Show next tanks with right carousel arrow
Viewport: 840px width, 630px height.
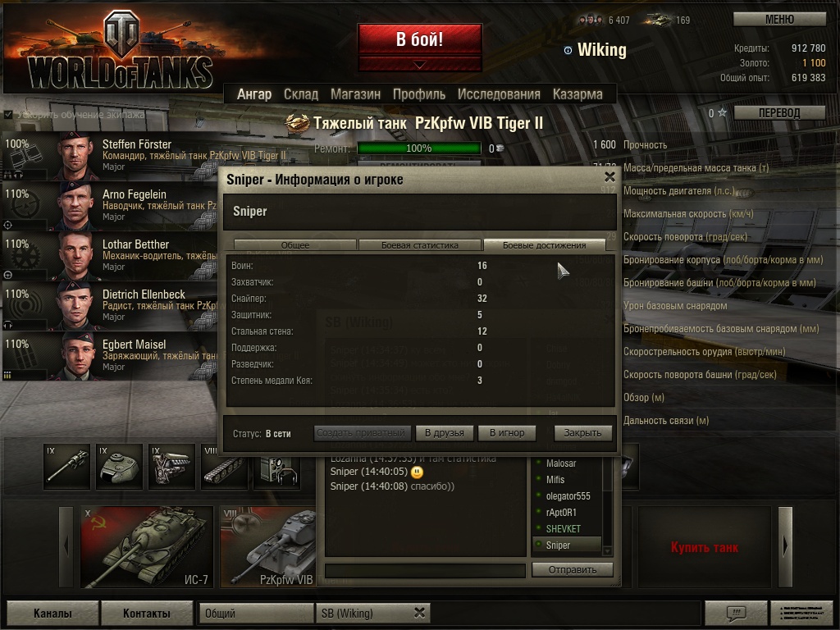(x=785, y=546)
